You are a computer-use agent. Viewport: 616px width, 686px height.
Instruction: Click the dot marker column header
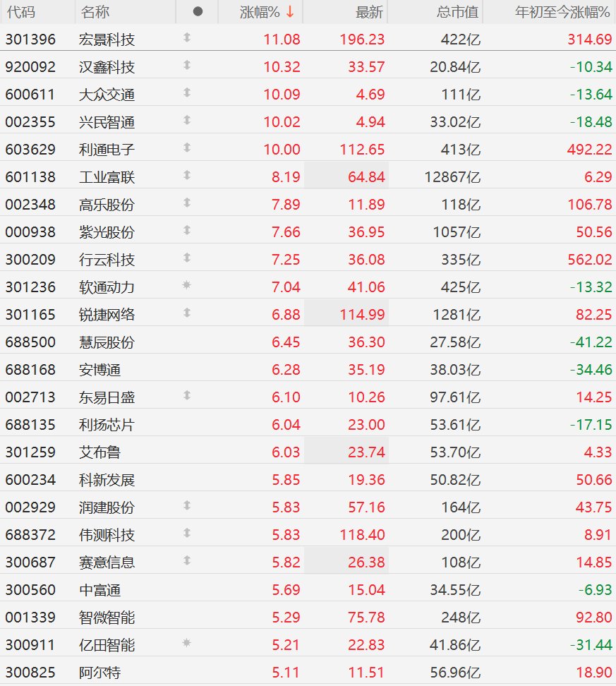[x=198, y=11]
